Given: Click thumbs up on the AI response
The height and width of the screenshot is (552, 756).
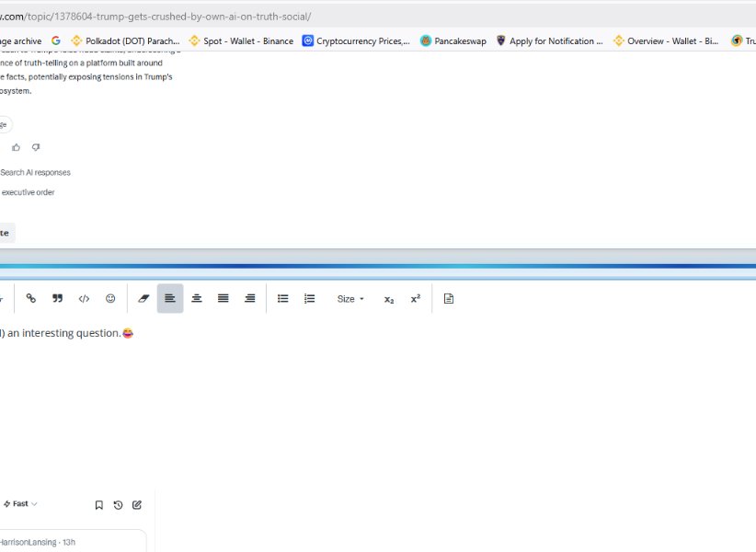Looking at the screenshot, I should click(16, 147).
